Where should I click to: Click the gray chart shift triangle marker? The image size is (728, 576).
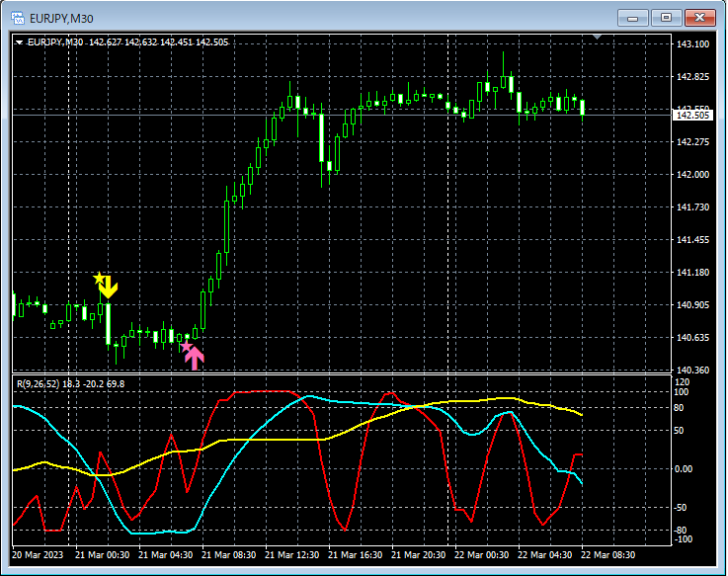(597, 37)
